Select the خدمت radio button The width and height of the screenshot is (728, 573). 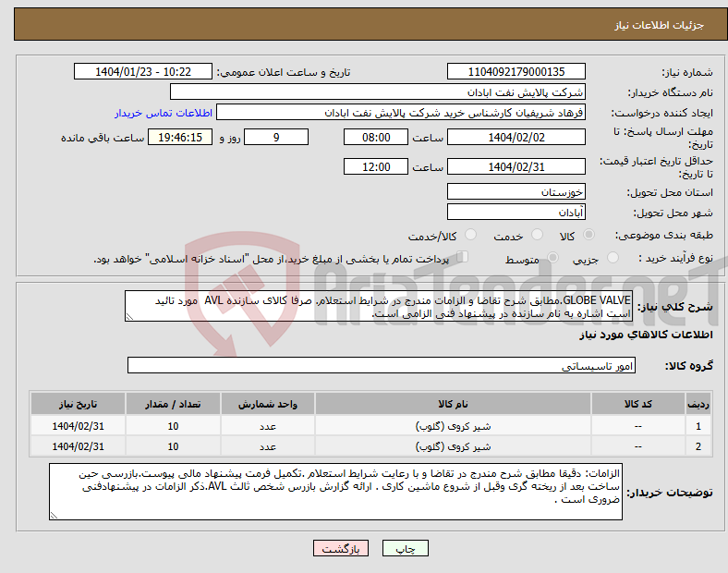pyautogui.click(x=537, y=235)
